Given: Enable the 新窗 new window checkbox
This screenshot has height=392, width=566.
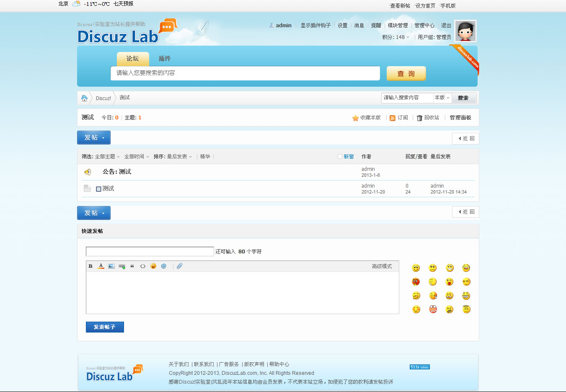Looking at the screenshot, I should (x=340, y=157).
